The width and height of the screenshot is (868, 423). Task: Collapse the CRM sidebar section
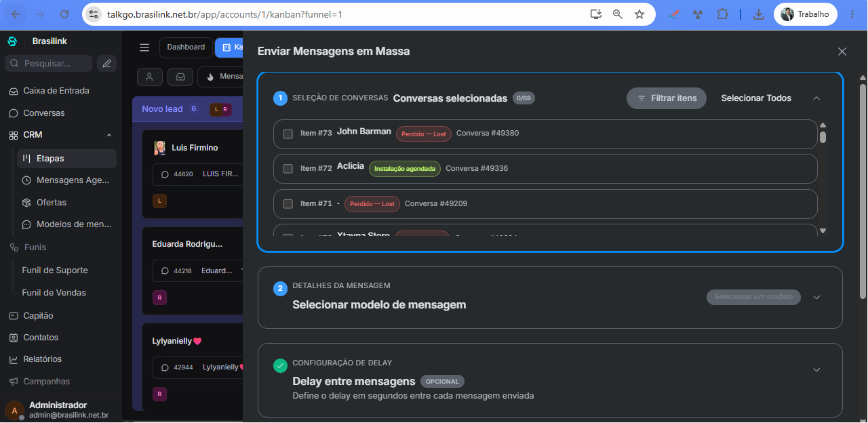[109, 135]
